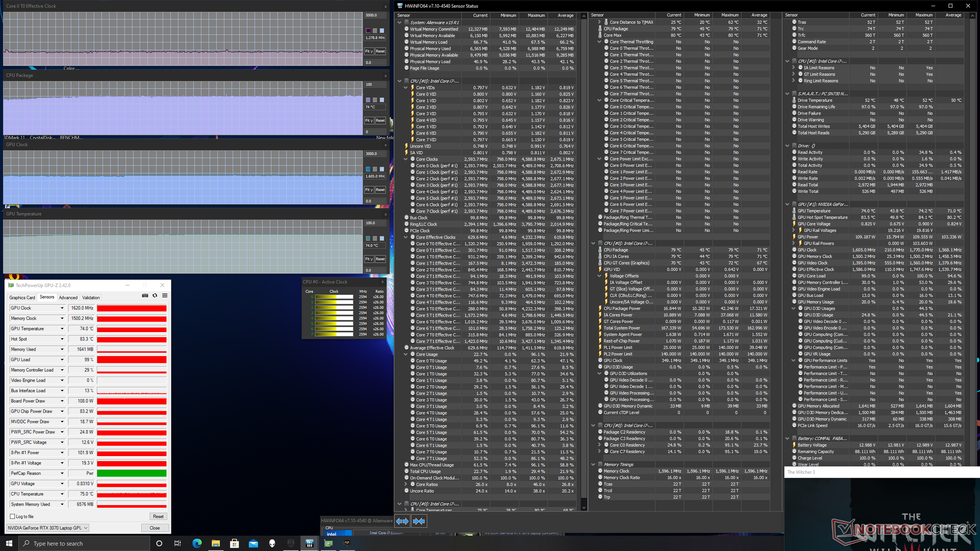
Task: Click the Close button in GPU-Z
Action: (155, 528)
